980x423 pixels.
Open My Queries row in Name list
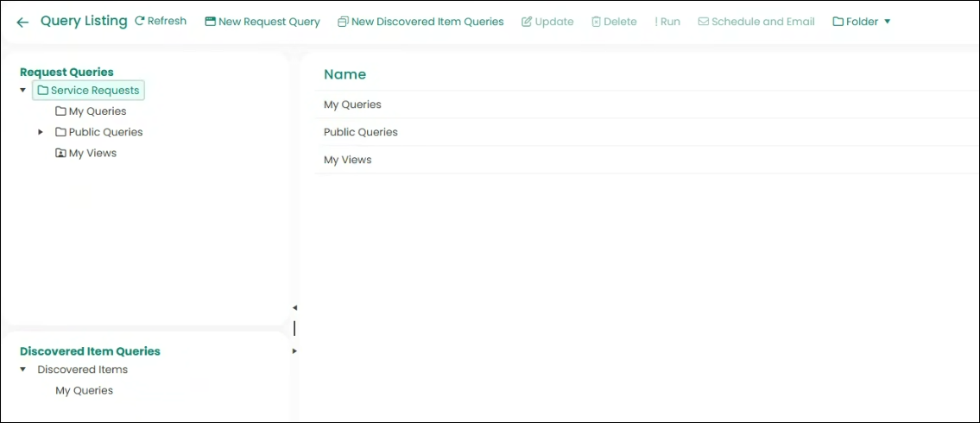[x=352, y=104]
